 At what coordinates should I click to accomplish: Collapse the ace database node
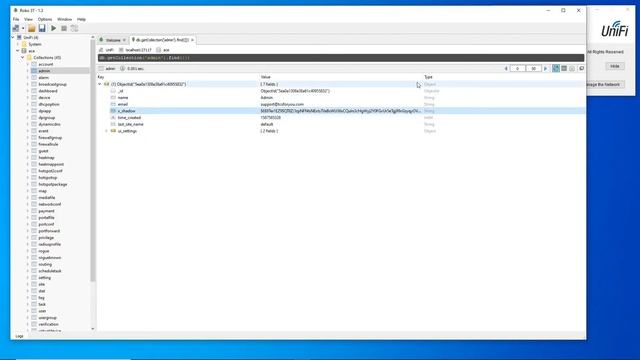(18, 51)
